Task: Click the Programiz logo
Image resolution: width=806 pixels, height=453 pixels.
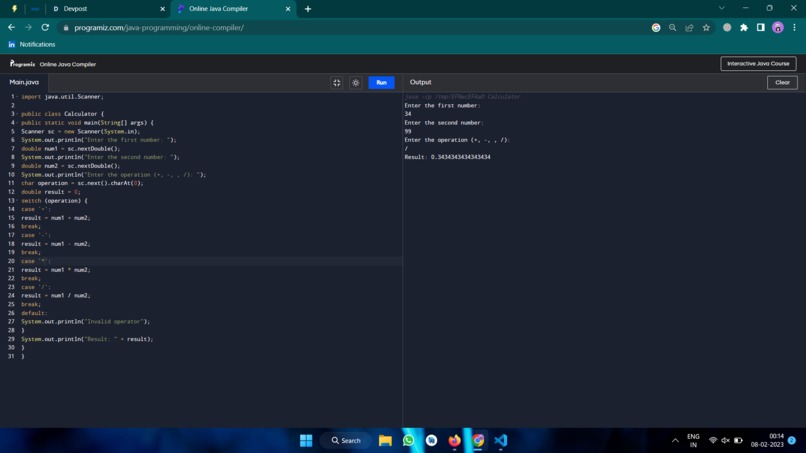Action: 22,64
